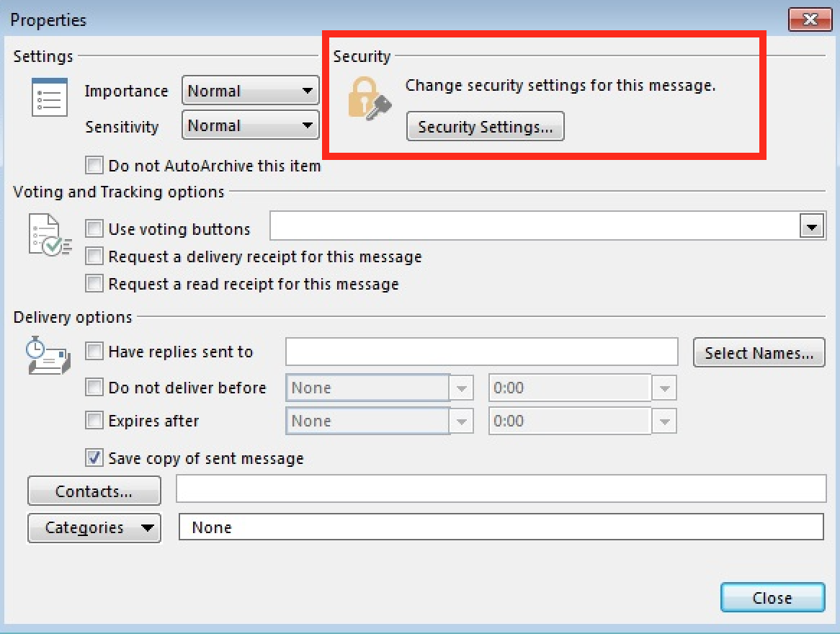The image size is (840, 634).
Task: Click the voting and tracking checklist icon
Action: (50, 234)
